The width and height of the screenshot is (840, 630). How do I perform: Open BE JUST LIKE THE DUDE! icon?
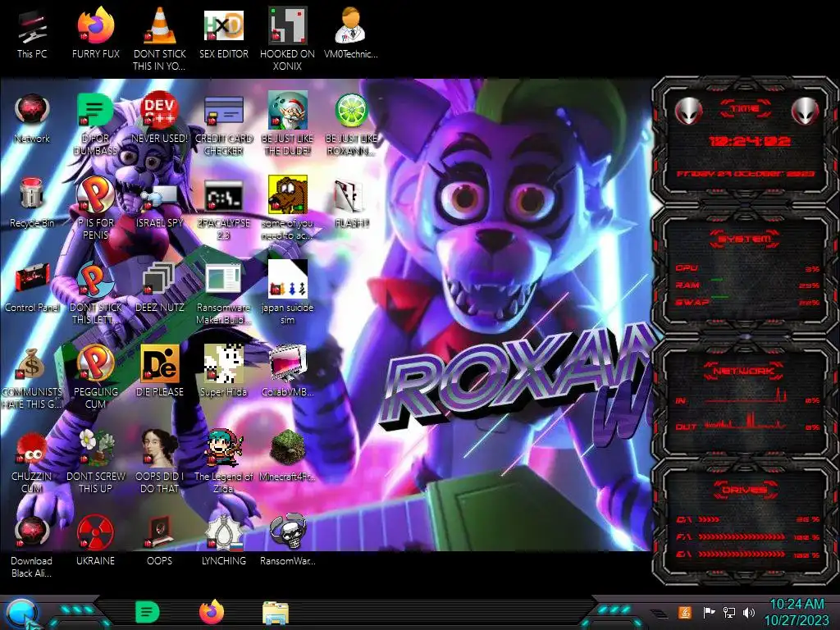pyautogui.click(x=287, y=125)
